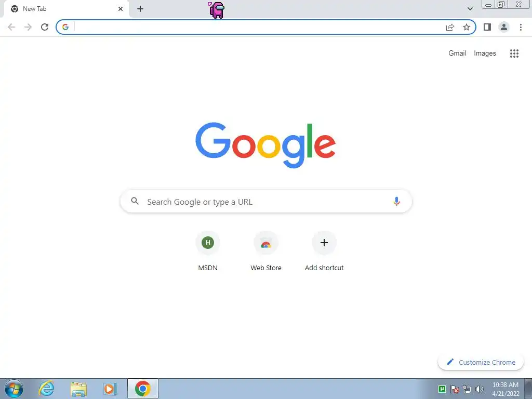532x399 pixels.
Task: Click the green tray icon
Action: coord(442,389)
